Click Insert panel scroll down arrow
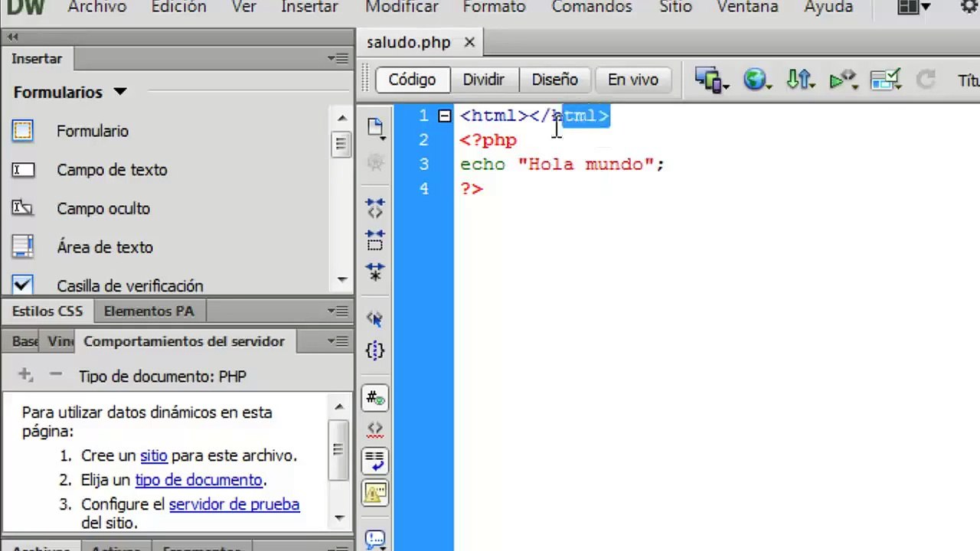 pyautogui.click(x=341, y=279)
